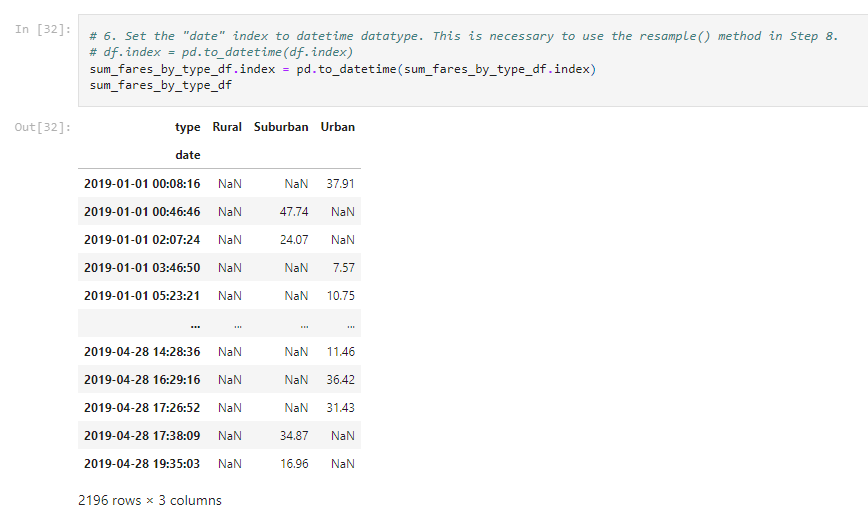Click row index 2019-04-28 16:29:16
The width and height of the screenshot is (868, 521).
(x=142, y=380)
